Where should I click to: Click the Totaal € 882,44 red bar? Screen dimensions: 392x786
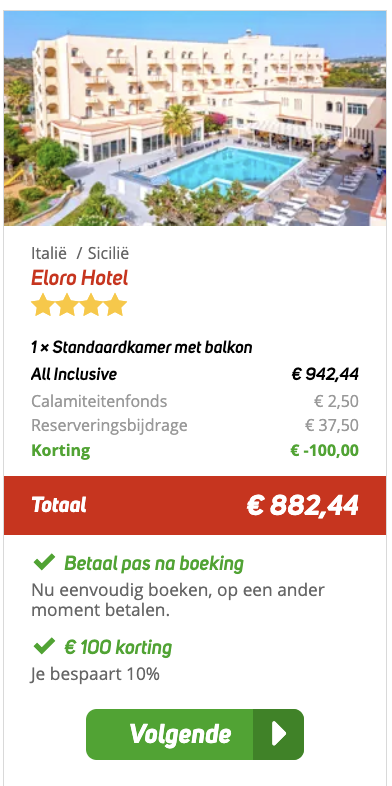point(195,505)
